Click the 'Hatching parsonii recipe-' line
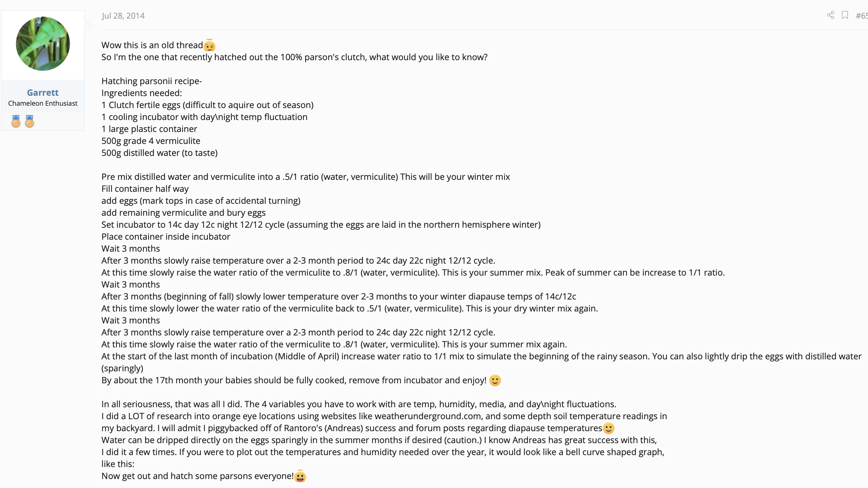868x488 pixels. tap(152, 81)
